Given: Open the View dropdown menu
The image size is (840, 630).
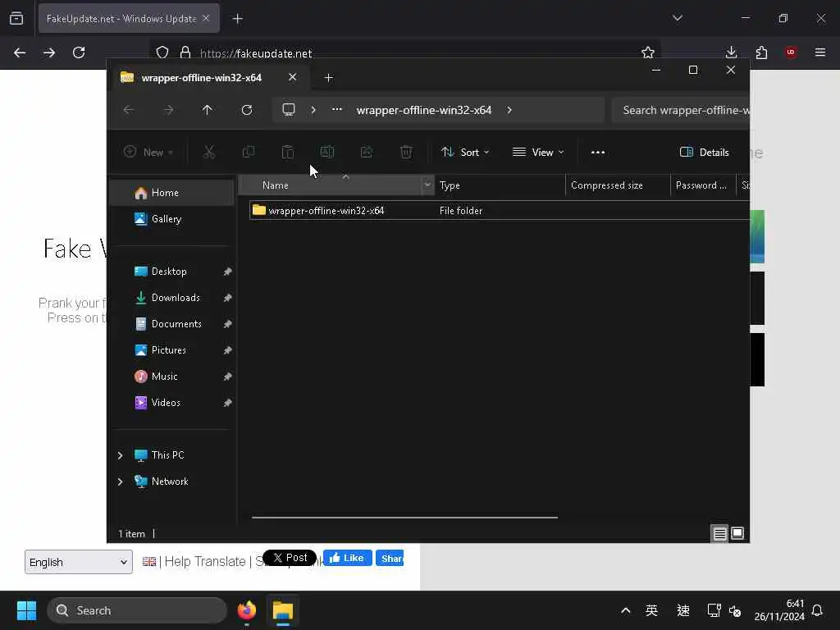Looking at the screenshot, I should point(538,152).
